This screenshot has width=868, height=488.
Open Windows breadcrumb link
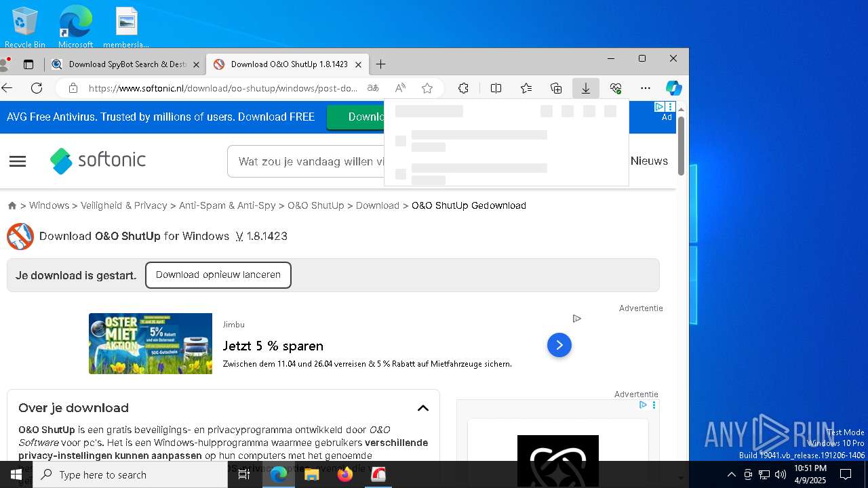[49, 205]
